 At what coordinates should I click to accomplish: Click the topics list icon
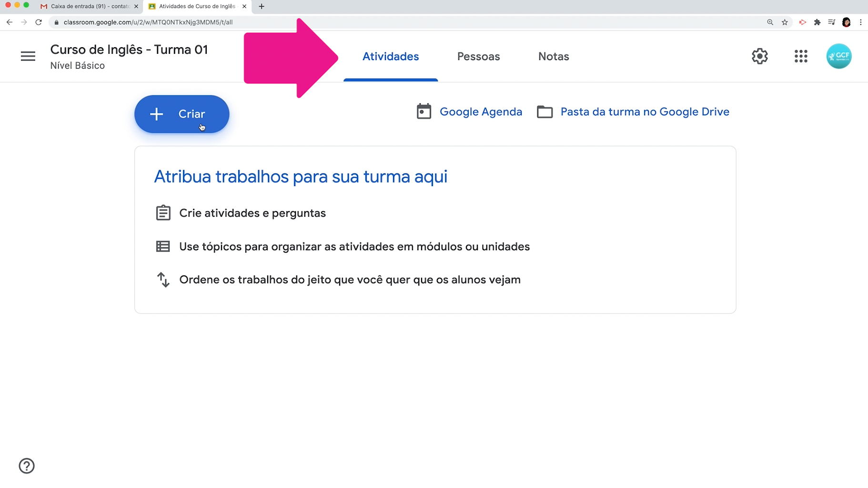pos(163,246)
